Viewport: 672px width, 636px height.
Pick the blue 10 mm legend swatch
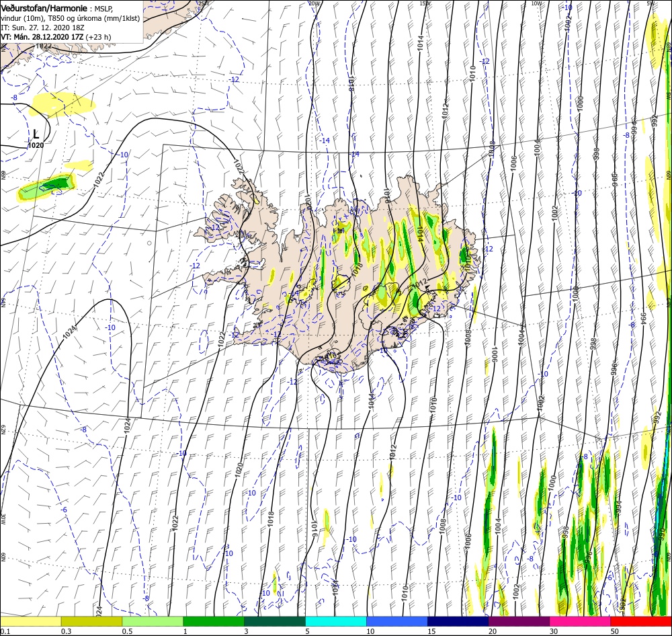pos(397,621)
